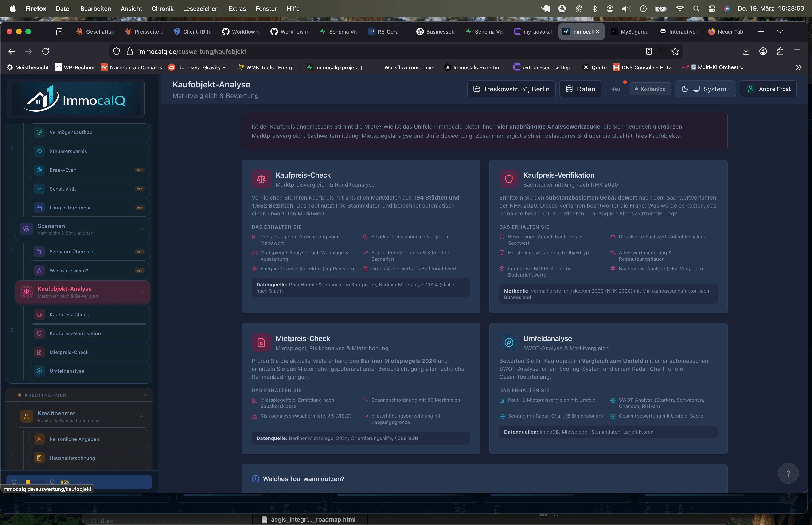The height and width of the screenshot is (525, 812).
Task: Open the Mietpreis-Check card heading
Action: point(303,338)
